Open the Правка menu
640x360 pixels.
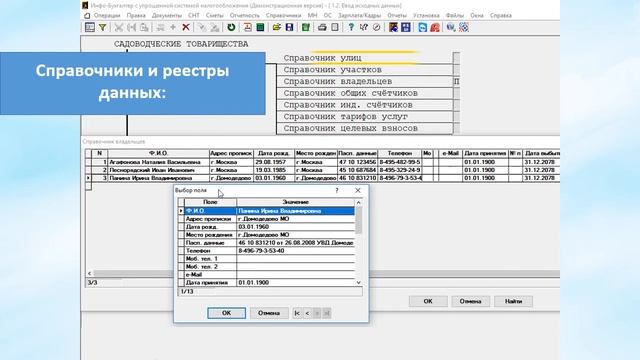tap(136, 16)
